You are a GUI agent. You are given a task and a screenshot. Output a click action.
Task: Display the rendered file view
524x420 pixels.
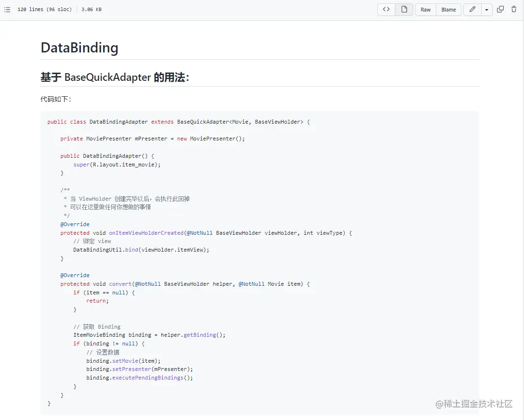tap(404, 9)
